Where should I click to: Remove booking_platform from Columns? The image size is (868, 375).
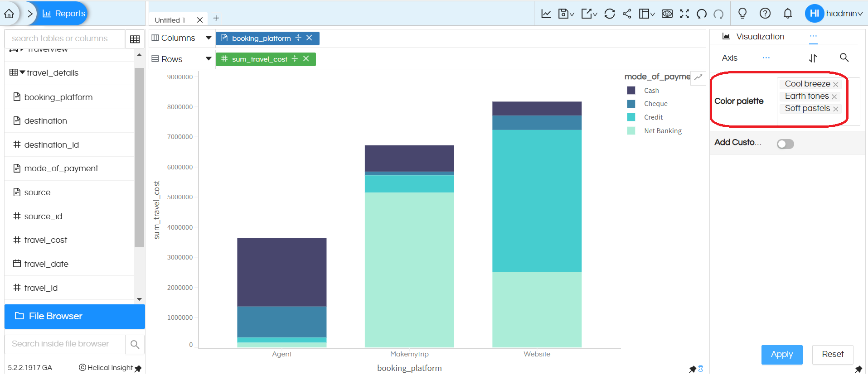[309, 38]
